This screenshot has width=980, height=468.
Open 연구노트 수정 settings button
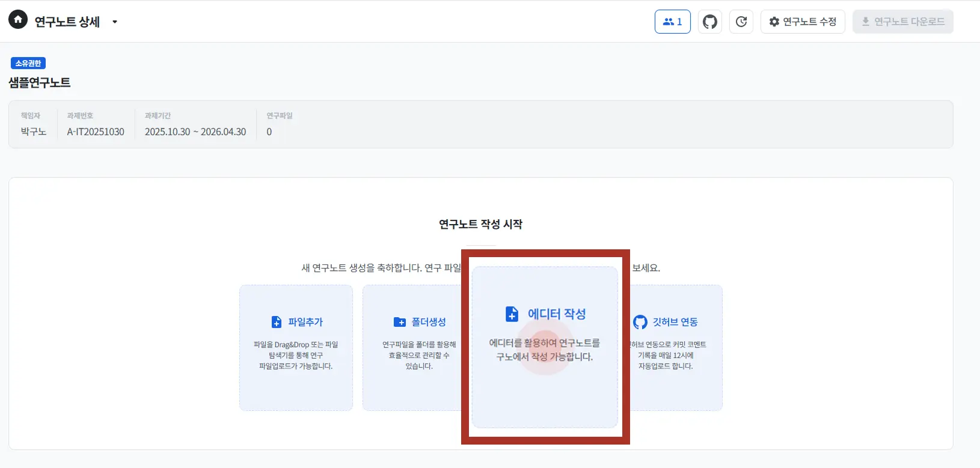803,22
